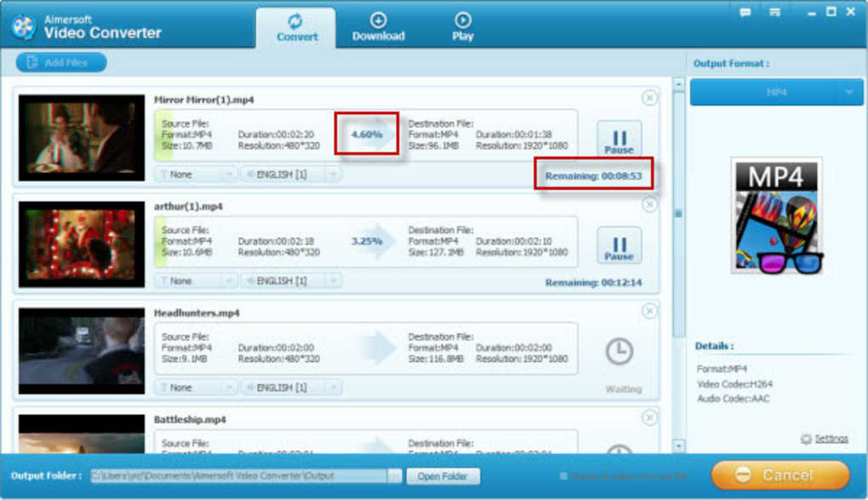Open the menu icon beside the feedback icon
This screenshot has width=868, height=500.
(774, 12)
